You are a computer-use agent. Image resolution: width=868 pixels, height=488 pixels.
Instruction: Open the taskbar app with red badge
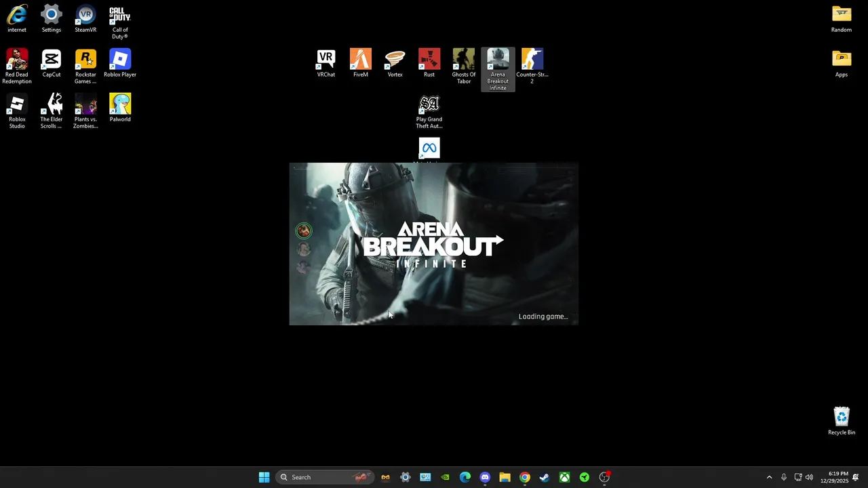[x=604, y=477]
